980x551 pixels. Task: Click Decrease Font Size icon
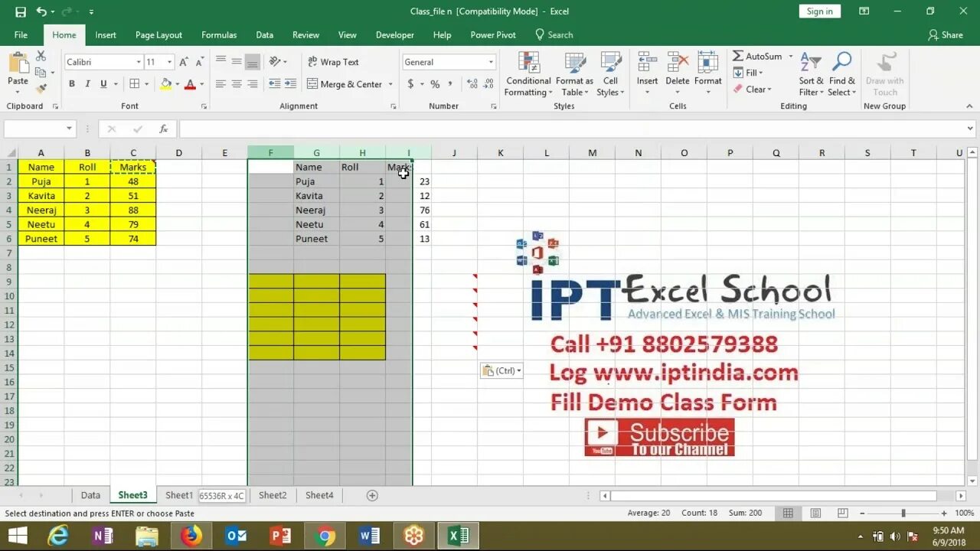point(198,62)
